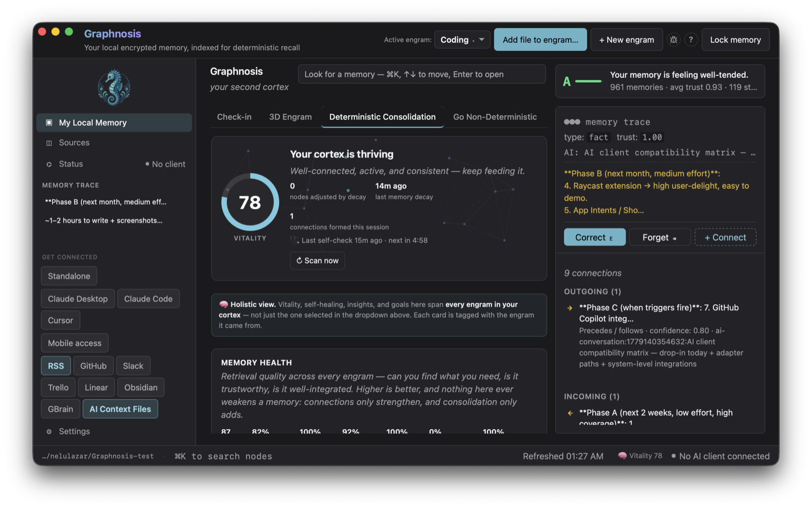Viewport: 812px width, 509px height.
Task: Open the Phase B memory trace entry
Action: (106, 202)
